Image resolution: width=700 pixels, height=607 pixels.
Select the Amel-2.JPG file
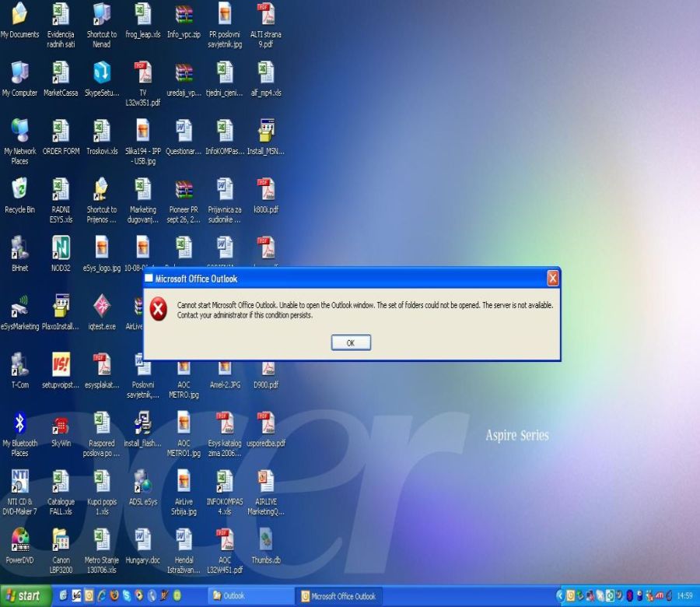click(x=225, y=375)
